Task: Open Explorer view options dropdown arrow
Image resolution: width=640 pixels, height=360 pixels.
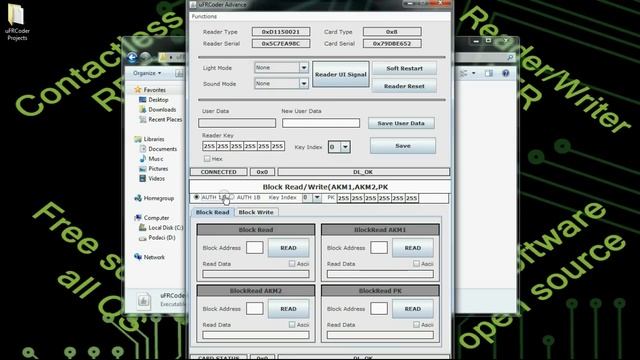Action: [473, 73]
